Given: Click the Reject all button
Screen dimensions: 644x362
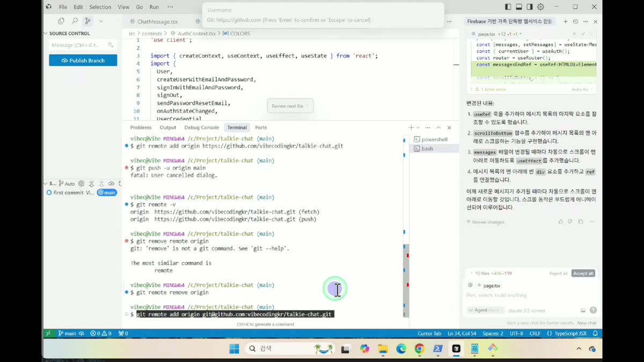Looking at the screenshot, I should (558, 274).
